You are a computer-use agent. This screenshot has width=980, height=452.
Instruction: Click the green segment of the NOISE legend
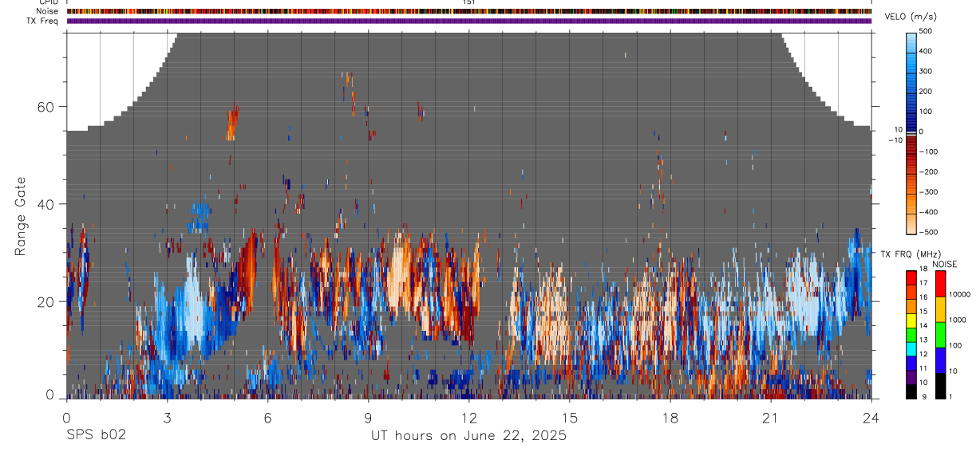[941, 335]
